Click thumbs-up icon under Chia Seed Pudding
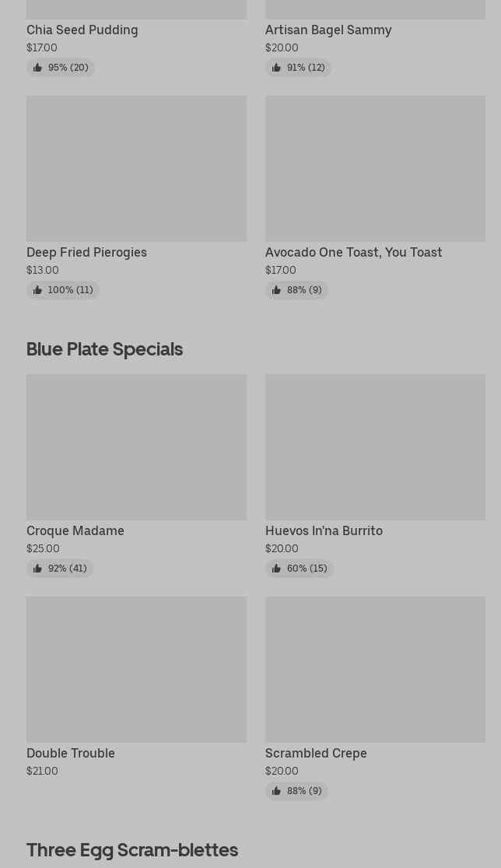The height and width of the screenshot is (868, 501). pyautogui.click(x=37, y=68)
